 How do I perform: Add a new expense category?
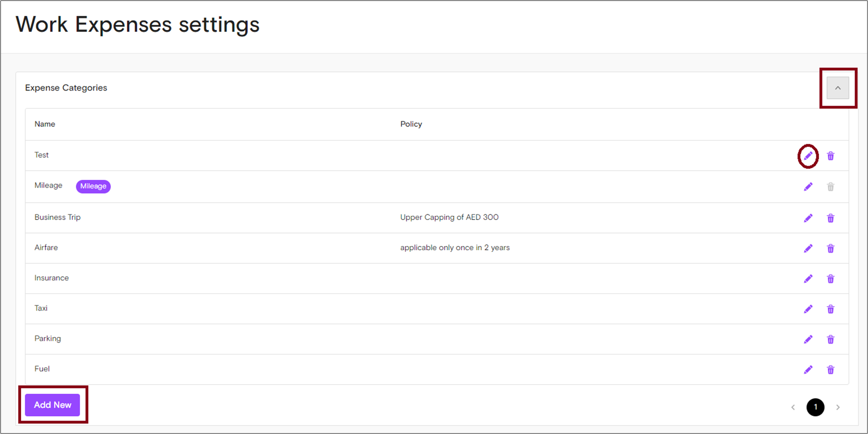[52, 405]
